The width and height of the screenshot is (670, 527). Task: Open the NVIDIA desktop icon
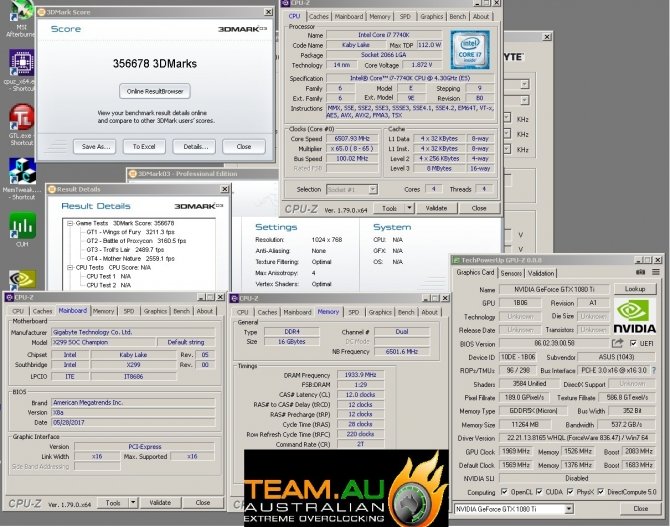click(x=22, y=279)
